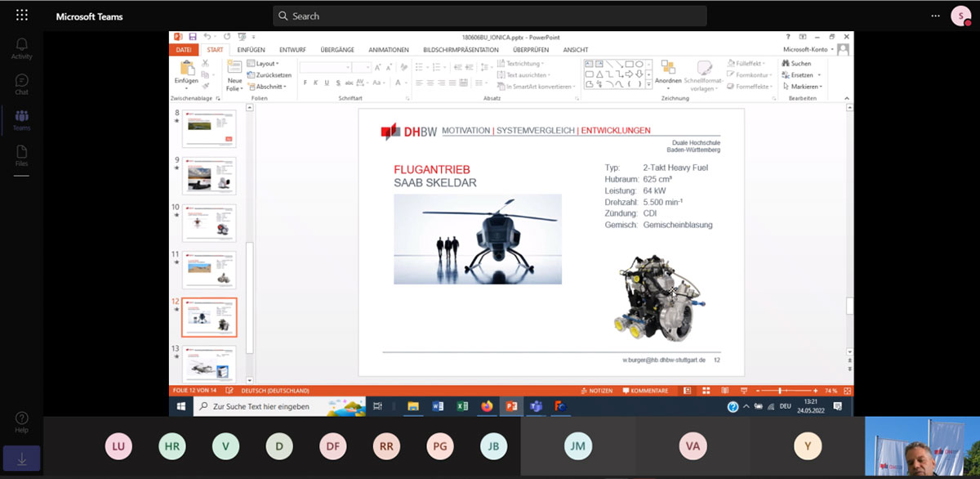Open the Teams profile avatar menu

[960, 16]
